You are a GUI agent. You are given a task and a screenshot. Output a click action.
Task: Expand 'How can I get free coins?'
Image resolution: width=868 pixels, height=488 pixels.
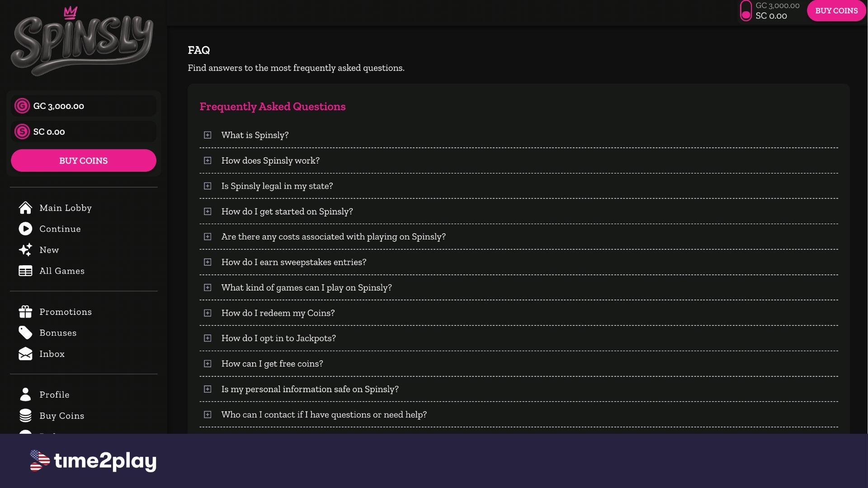[519, 364]
